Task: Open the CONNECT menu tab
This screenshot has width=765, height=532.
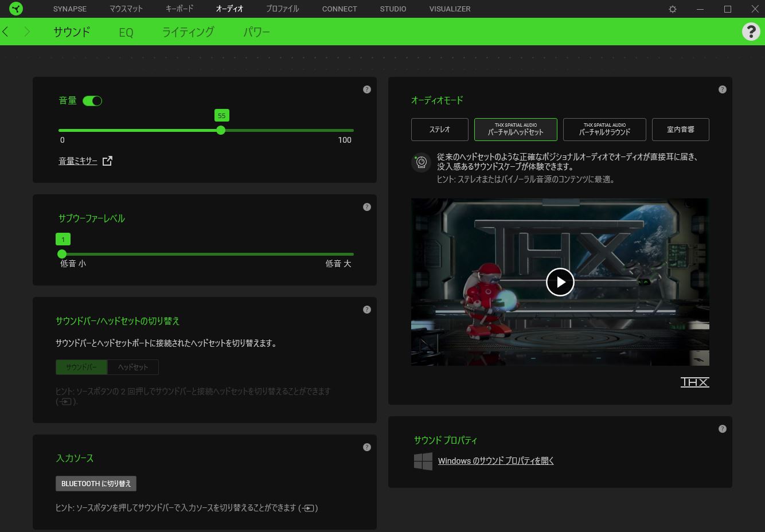Action: (339, 9)
